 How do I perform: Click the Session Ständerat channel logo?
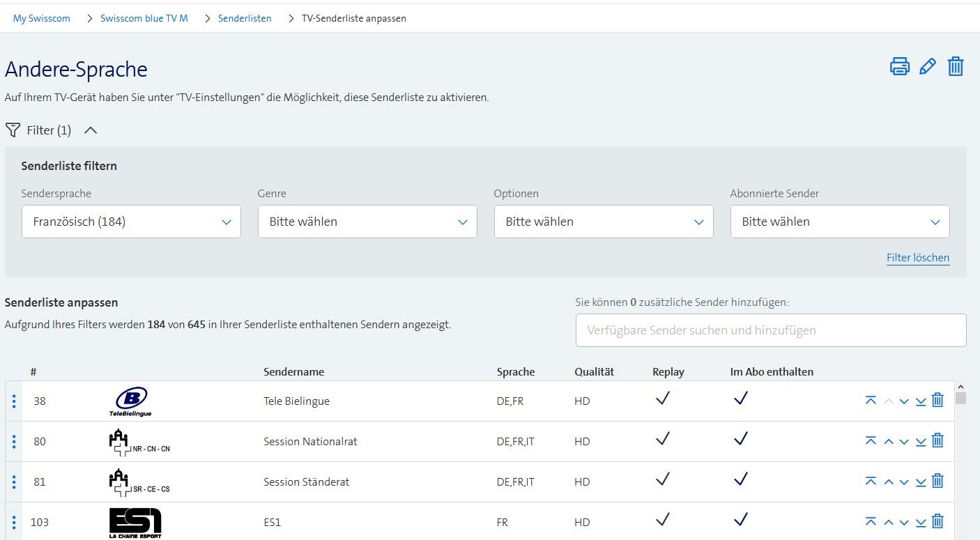click(139, 482)
